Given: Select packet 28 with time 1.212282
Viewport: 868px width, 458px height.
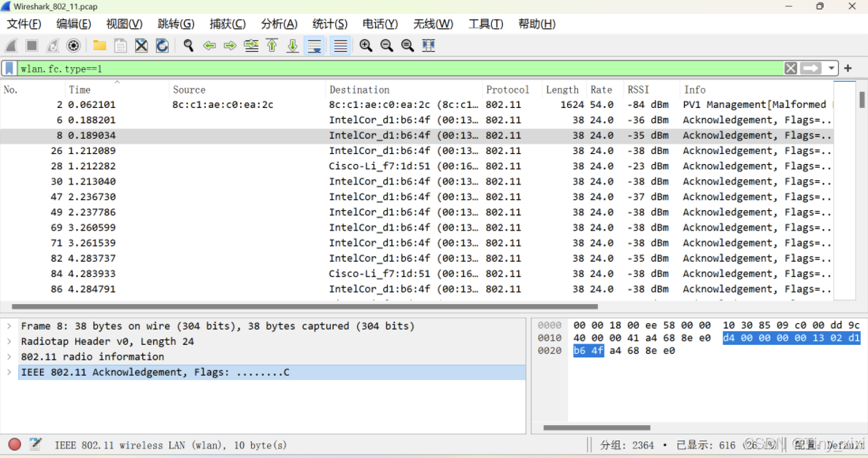Looking at the screenshot, I should (x=416, y=166).
